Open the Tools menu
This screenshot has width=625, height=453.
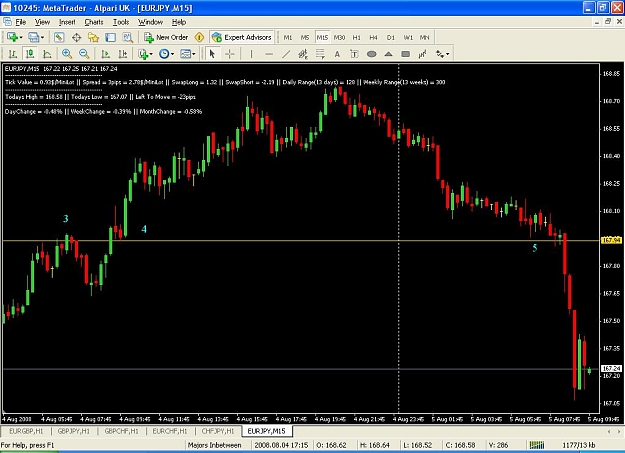pos(121,22)
